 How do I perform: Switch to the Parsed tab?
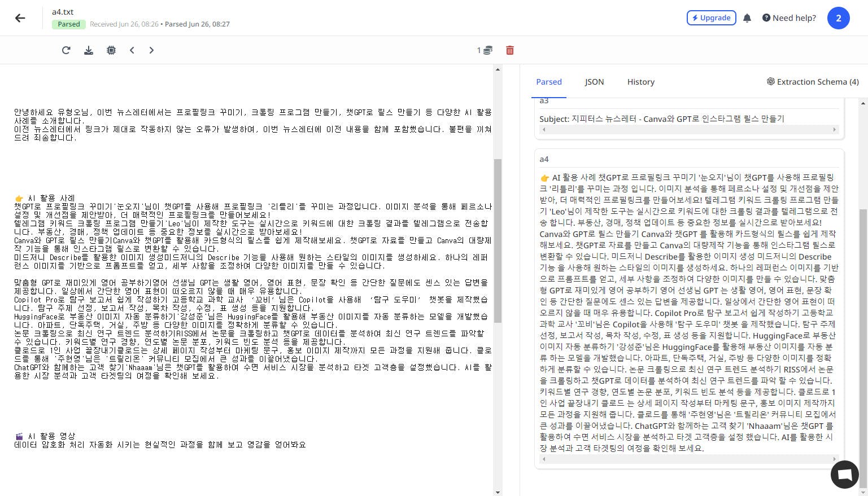(549, 82)
